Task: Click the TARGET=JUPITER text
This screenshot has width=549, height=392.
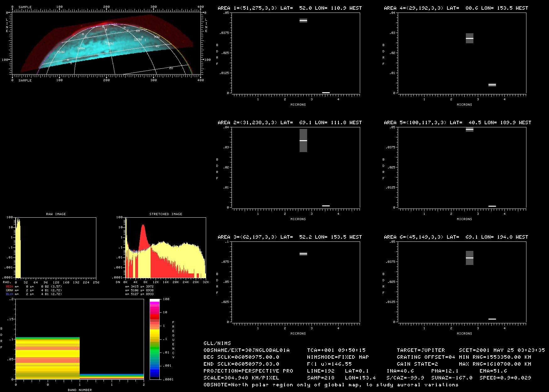Action: click(421, 350)
